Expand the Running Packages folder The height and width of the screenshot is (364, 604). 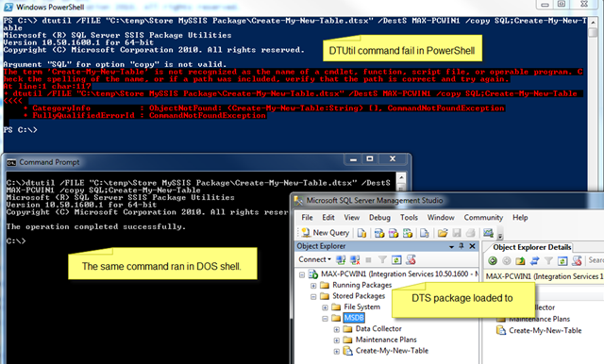pos(313,286)
